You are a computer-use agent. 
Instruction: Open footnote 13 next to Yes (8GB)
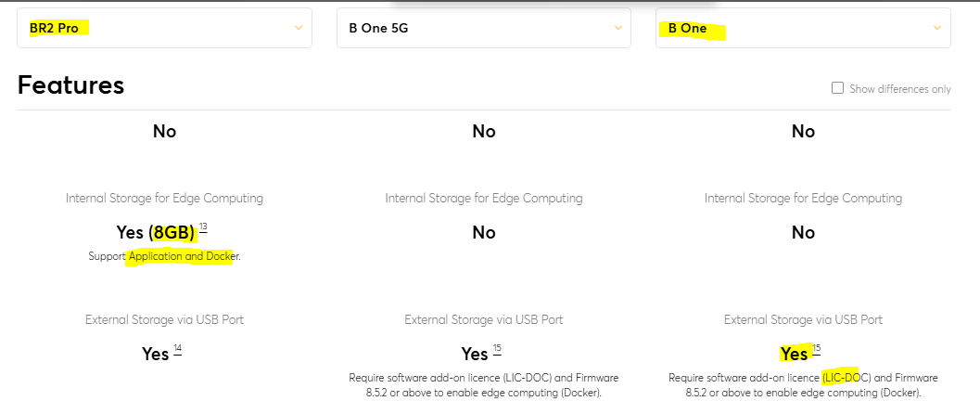[203, 228]
